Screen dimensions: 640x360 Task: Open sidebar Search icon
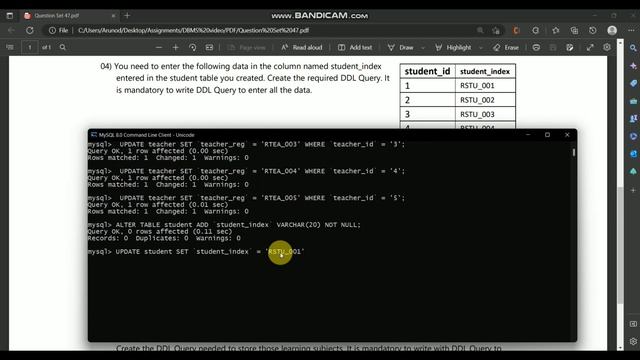633,48
